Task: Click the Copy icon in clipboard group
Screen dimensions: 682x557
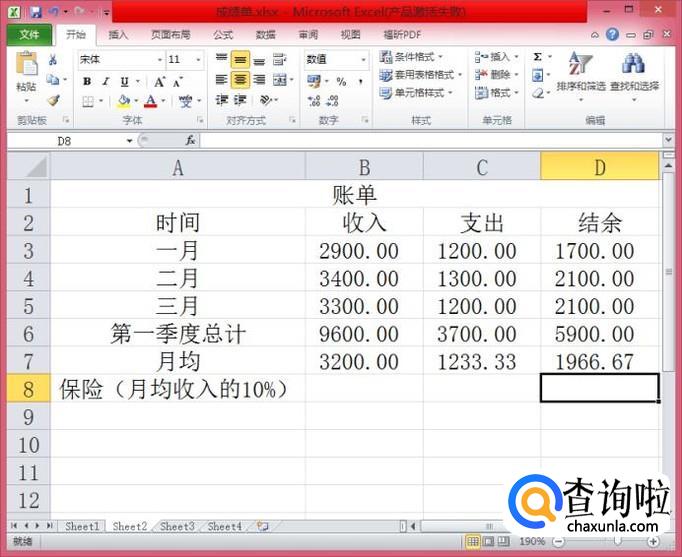Action: pos(53,80)
